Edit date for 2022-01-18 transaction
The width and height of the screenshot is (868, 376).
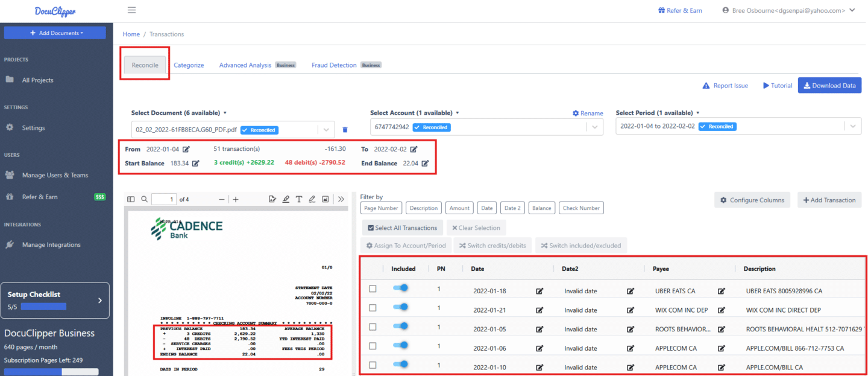point(539,291)
